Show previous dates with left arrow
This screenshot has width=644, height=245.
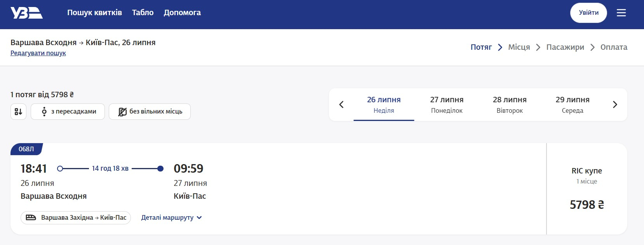tap(341, 105)
